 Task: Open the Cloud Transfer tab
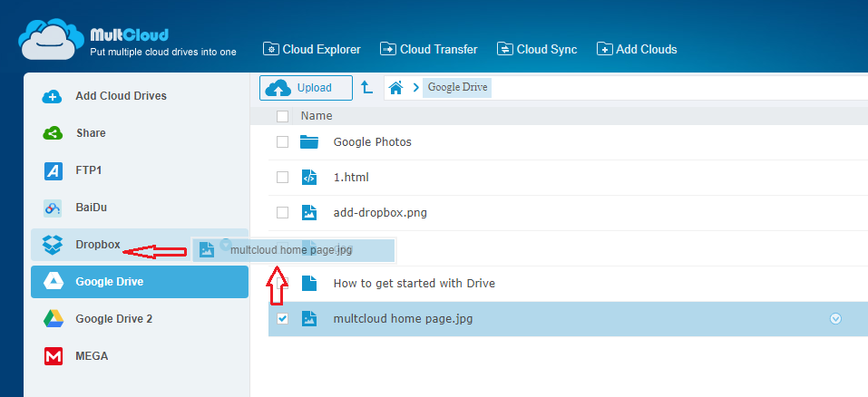(429, 49)
